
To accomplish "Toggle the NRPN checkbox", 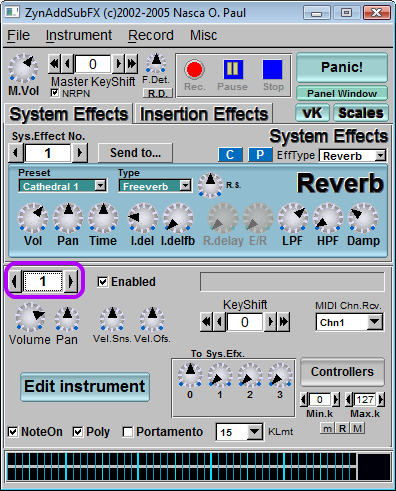I will pyautogui.click(x=55, y=93).
